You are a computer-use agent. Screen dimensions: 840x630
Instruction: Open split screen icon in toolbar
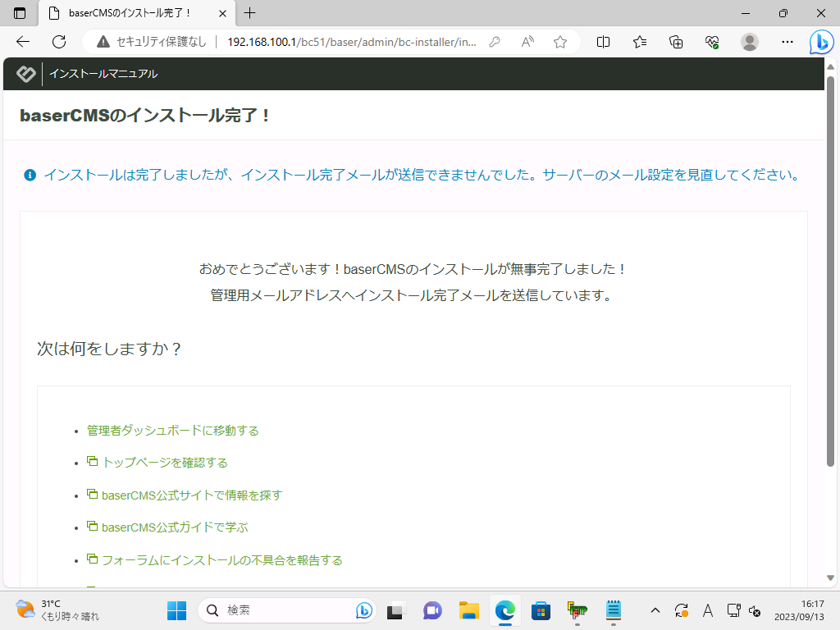[604, 42]
